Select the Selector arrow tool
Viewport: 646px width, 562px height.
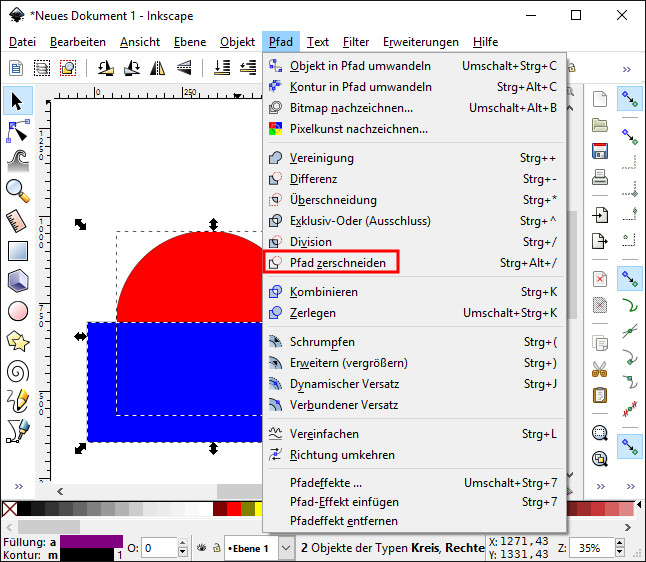point(17,101)
